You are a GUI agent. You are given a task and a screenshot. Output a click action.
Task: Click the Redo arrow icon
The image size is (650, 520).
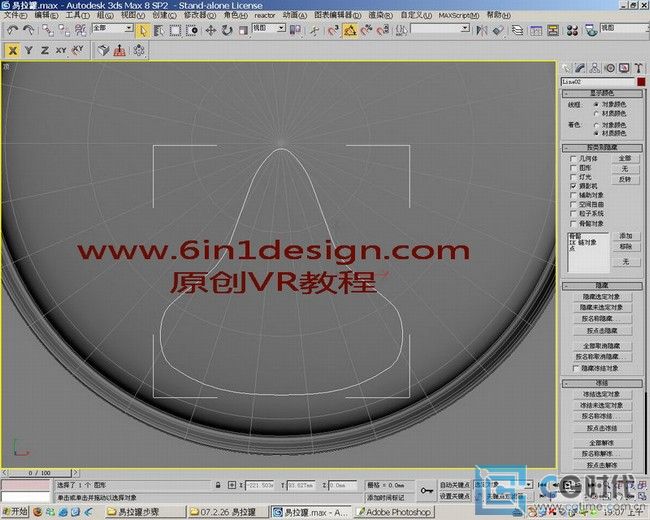29,30
